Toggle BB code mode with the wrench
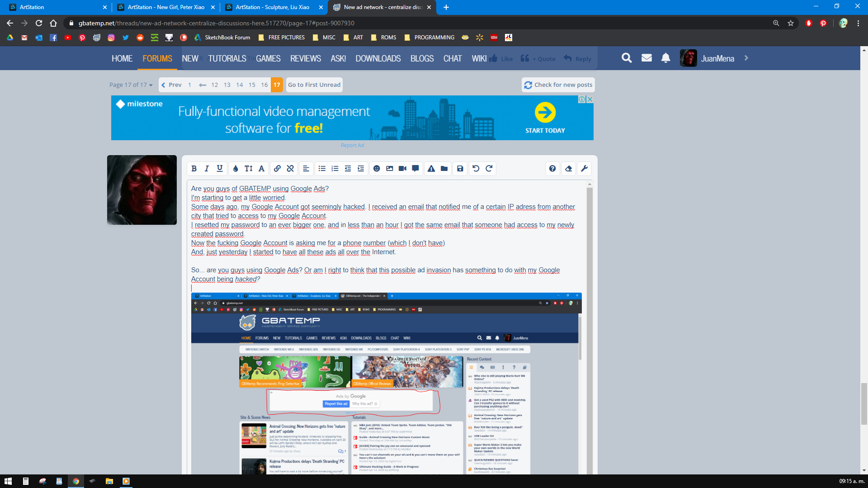 click(585, 169)
